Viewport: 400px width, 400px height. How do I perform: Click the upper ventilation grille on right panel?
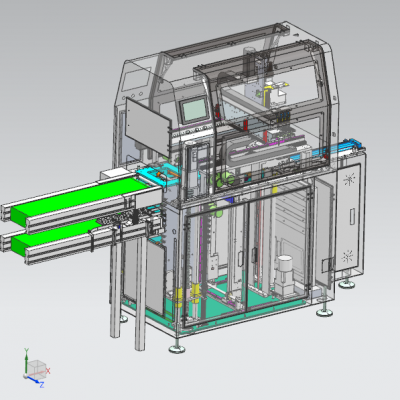click(349, 180)
